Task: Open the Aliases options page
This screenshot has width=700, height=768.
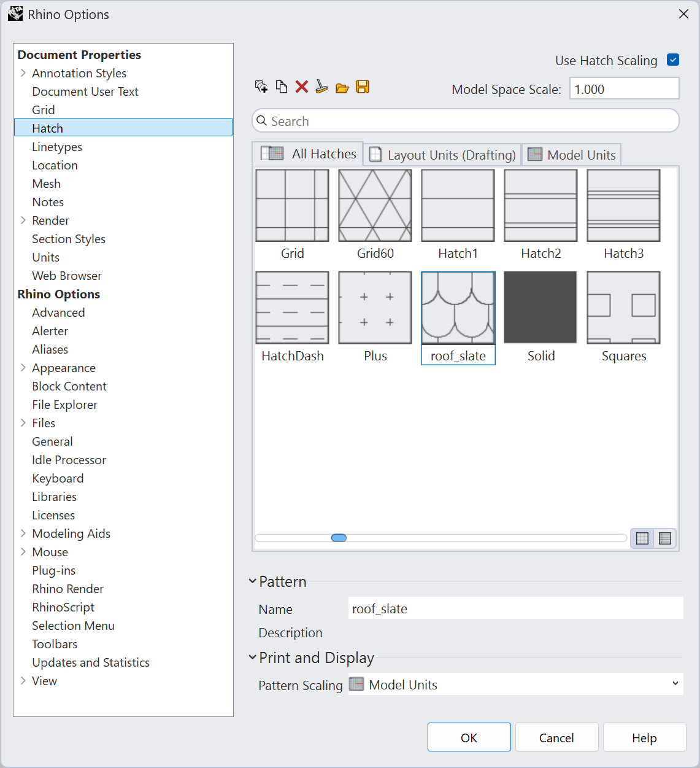Action: [50, 349]
